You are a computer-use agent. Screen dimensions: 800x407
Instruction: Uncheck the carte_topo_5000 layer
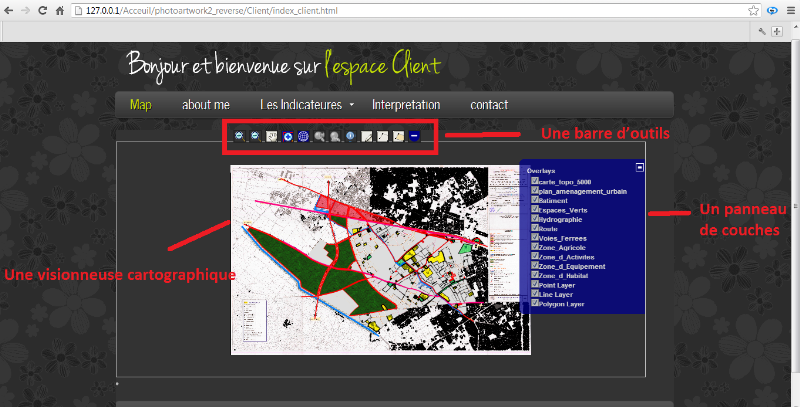(x=536, y=181)
